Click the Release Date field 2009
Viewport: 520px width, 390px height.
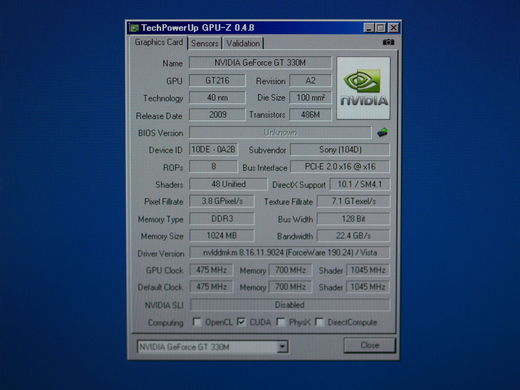click(217, 115)
